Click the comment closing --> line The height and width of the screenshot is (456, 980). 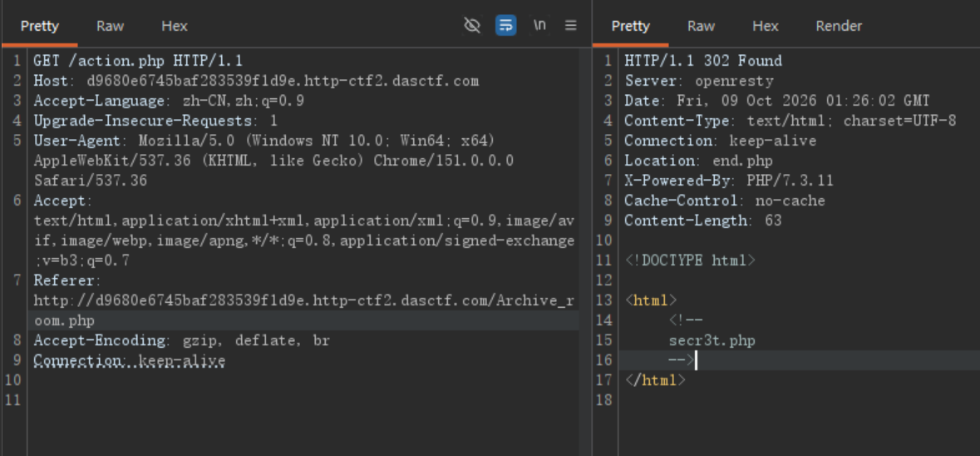[x=682, y=360]
